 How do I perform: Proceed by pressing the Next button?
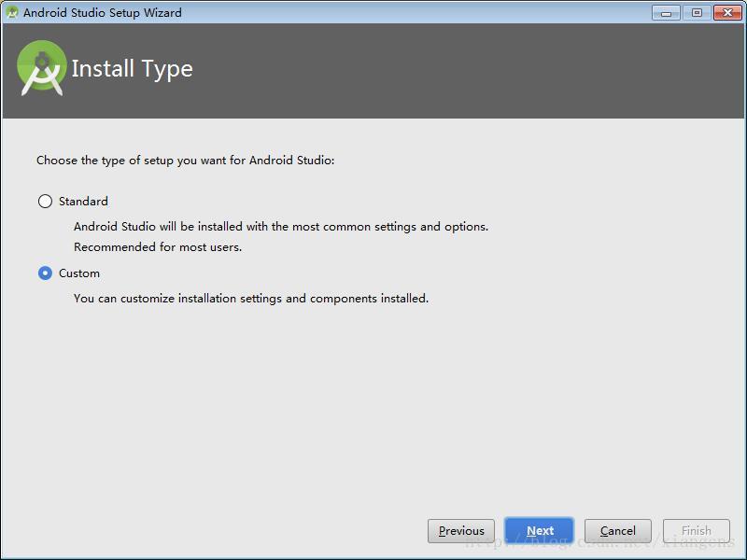[539, 530]
